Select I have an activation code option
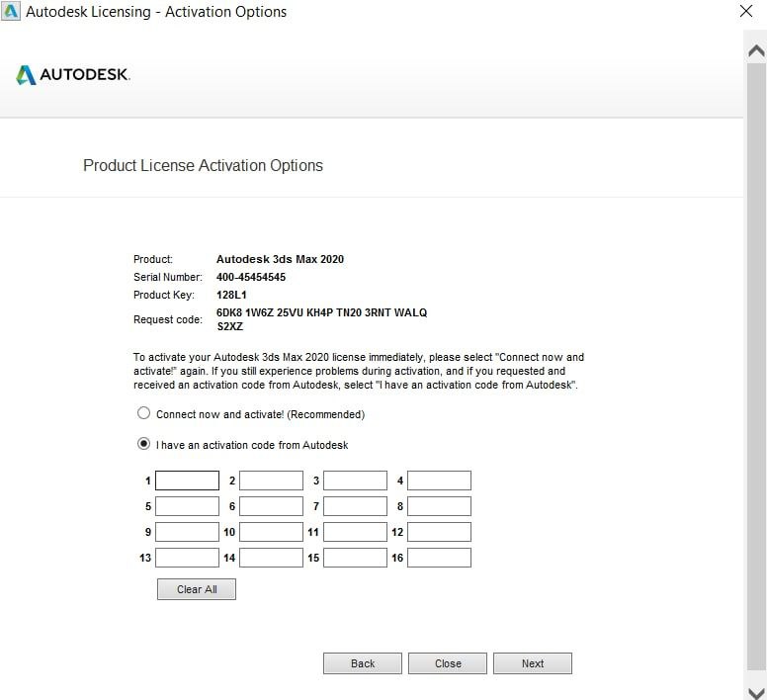Image resolution: width=767 pixels, height=700 pixels. (x=143, y=444)
